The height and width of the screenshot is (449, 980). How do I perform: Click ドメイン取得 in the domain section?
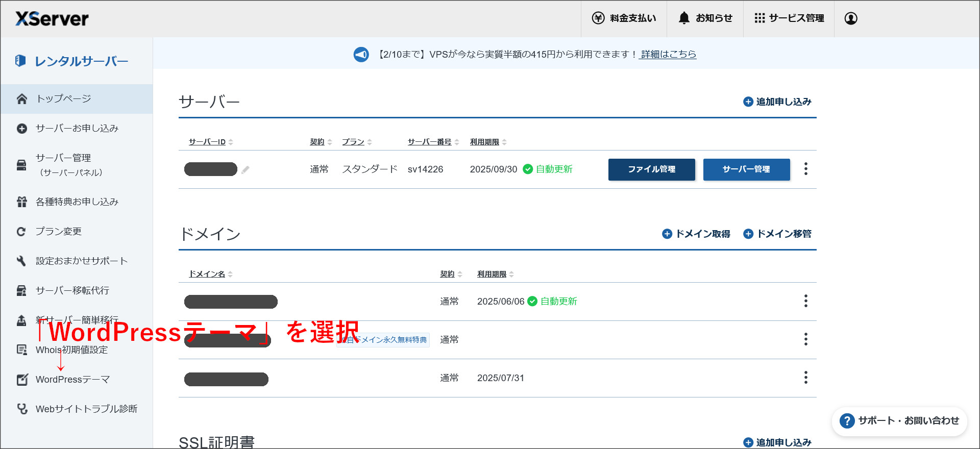[696, 234]
